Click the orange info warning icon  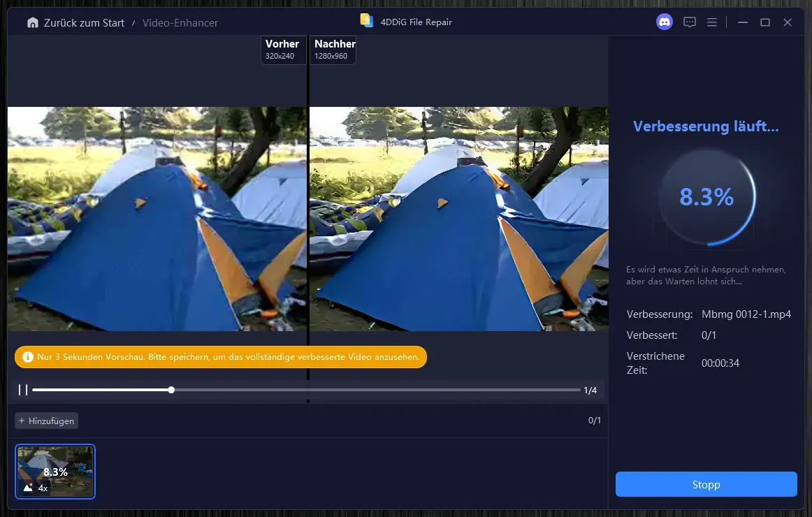[x=28, y=357]
